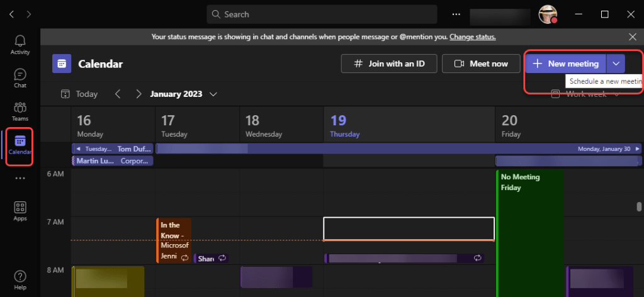
Task: Open Chat in the left sidebar
Action: 20,78
